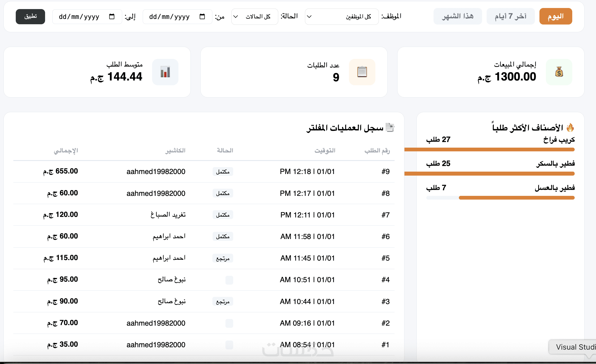The width and height of the screenshot is (596, 364).
Task: Open the 'من' date calendar picker icon
Action: (202, 17)
